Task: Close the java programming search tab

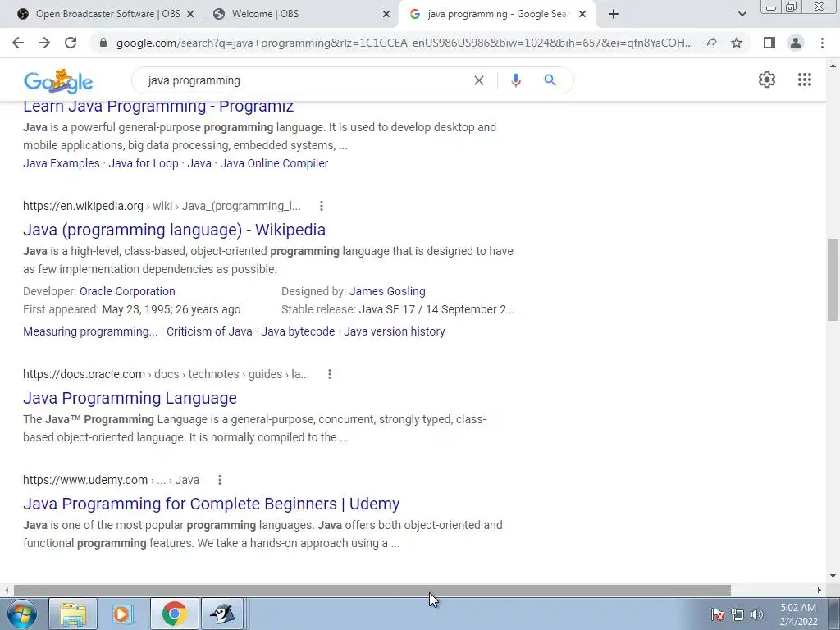Action: pyautogui.click(x=582, y=15)
